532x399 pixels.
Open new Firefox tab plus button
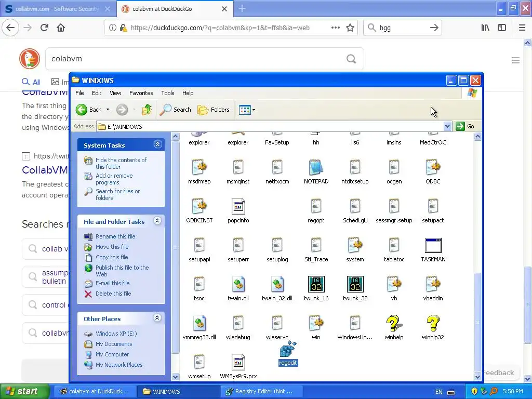[x=242, y=8]
